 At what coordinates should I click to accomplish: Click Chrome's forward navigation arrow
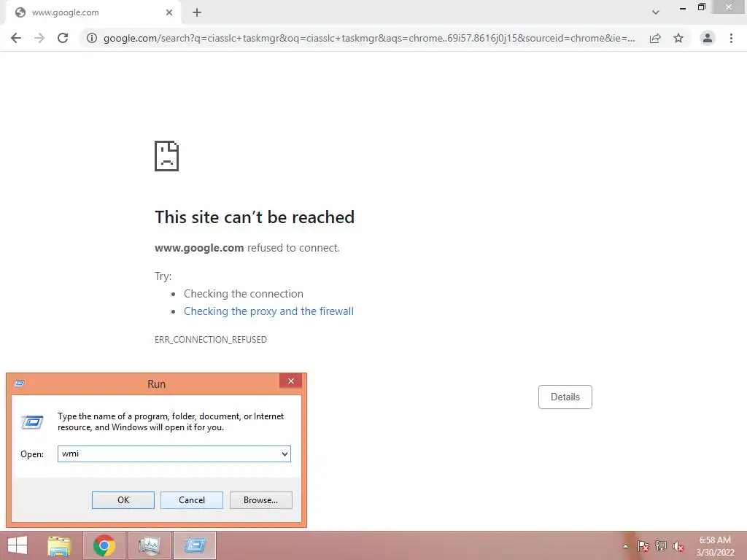(x=39, y=38)
